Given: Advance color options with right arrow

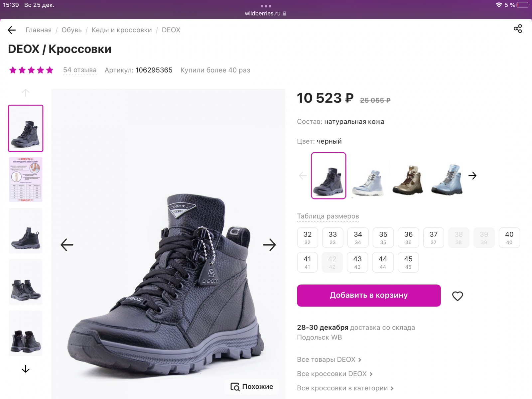Looking at the screenshot, I should coord(472,176).
